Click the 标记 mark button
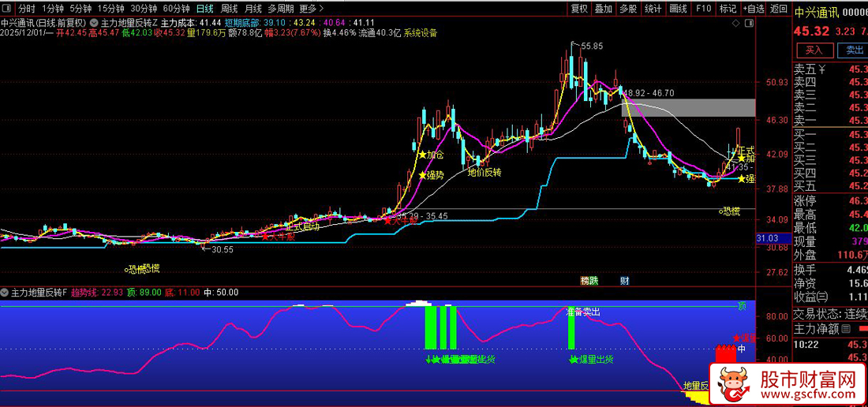The width and height of the screenshot is (868, 407). 728,9
